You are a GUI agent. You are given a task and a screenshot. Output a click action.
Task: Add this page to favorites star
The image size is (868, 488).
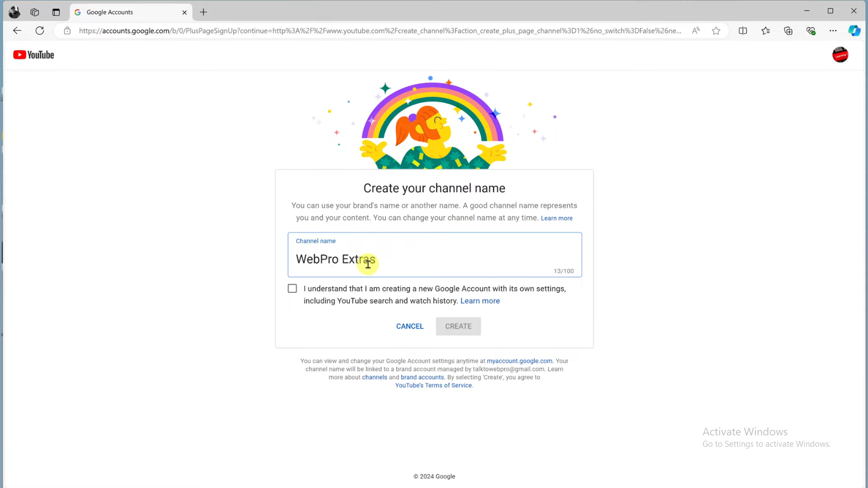tap(716, 31)
